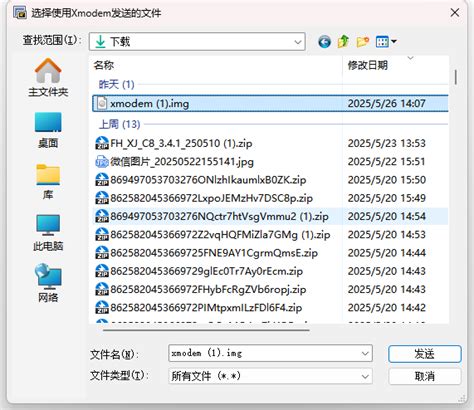The width and height of the screenshot is (474, 410).
Task: Open 网络 in the sidebar
Action: (x=48, y=283)
